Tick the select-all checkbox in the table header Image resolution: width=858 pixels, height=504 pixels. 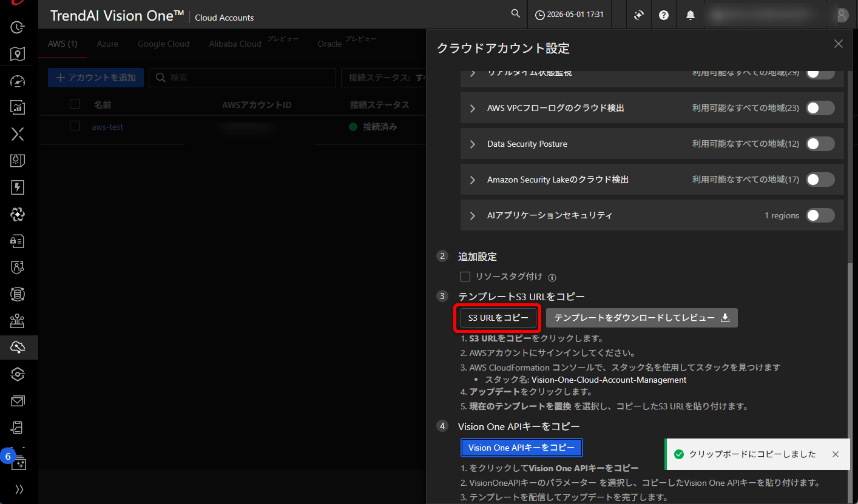tap(75, 104)
